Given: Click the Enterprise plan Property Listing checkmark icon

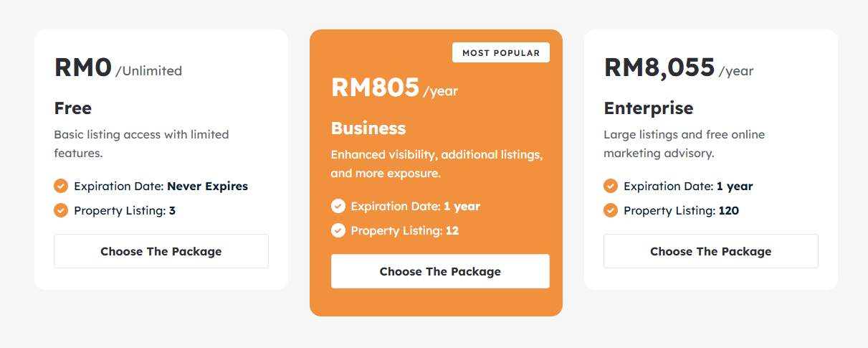Looking at the screenshot, I should coord(611,210).
